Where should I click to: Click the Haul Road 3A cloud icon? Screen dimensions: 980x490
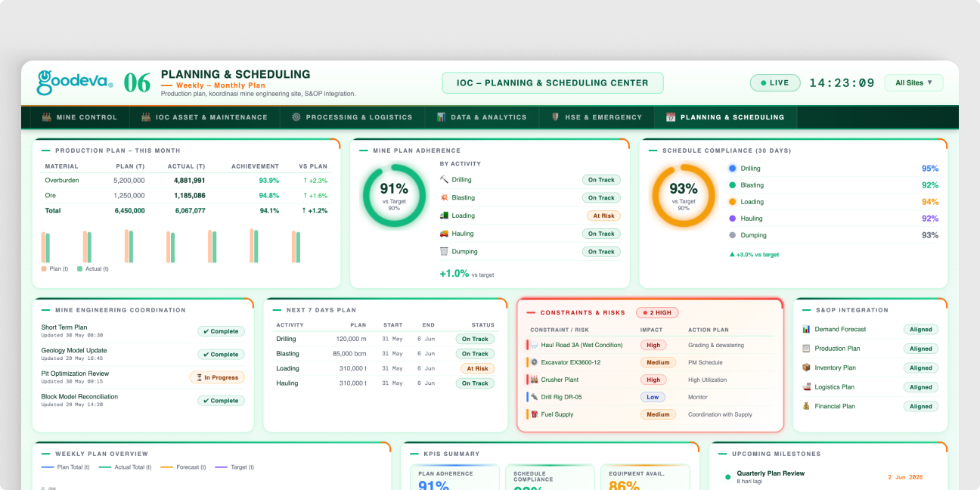[534, 345]
